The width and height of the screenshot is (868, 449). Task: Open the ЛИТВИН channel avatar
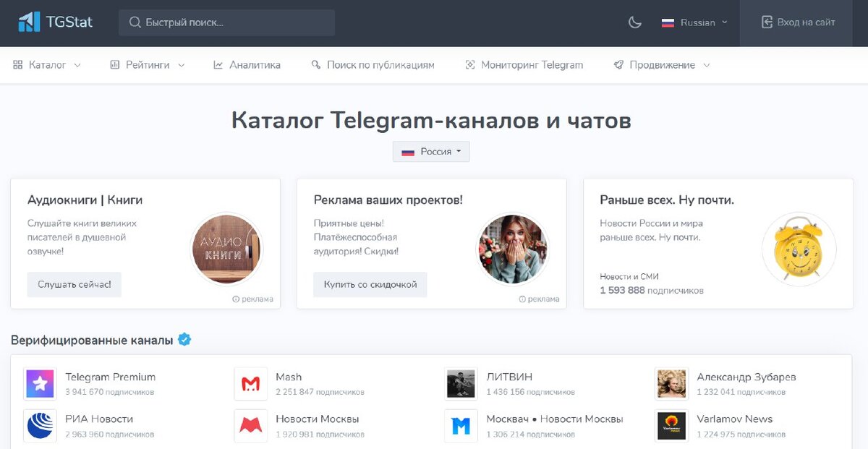tap(461, 384)
